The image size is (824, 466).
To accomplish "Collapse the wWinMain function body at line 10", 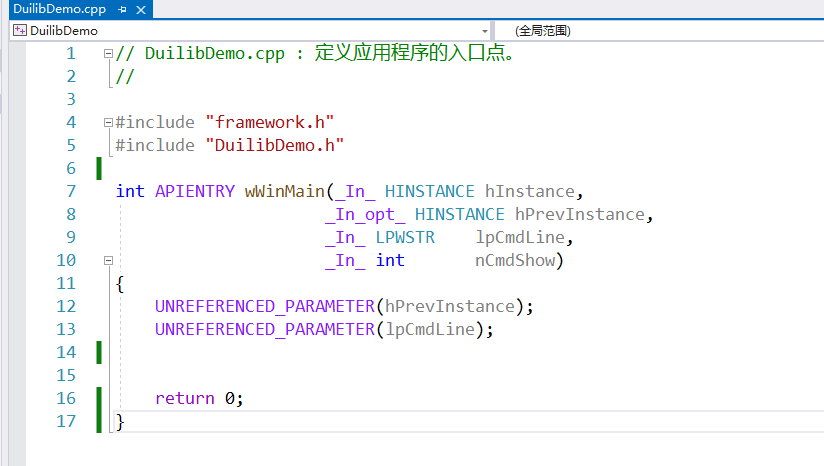I will (x=108, y=261).
